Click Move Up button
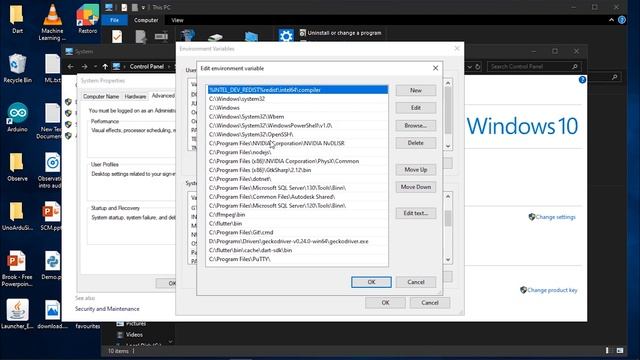Viewport: 640px width, 360px height. (x=416, y=169)
